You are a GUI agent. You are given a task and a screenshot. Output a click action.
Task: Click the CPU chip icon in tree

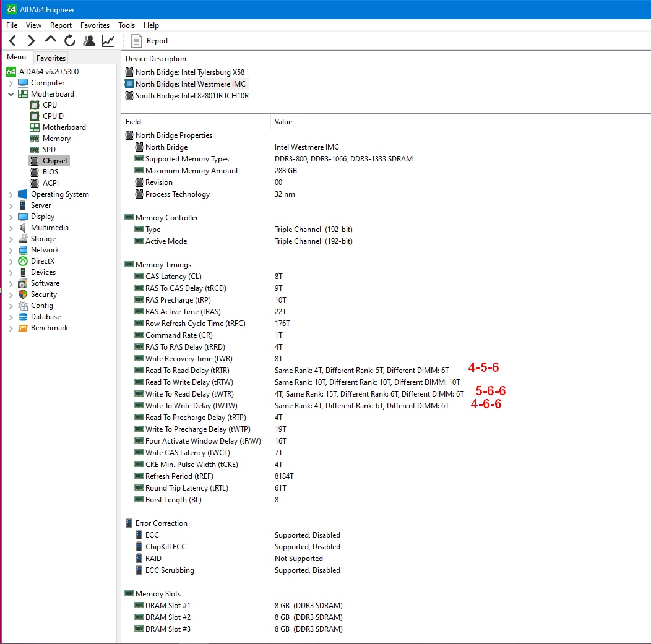point(35,105)
